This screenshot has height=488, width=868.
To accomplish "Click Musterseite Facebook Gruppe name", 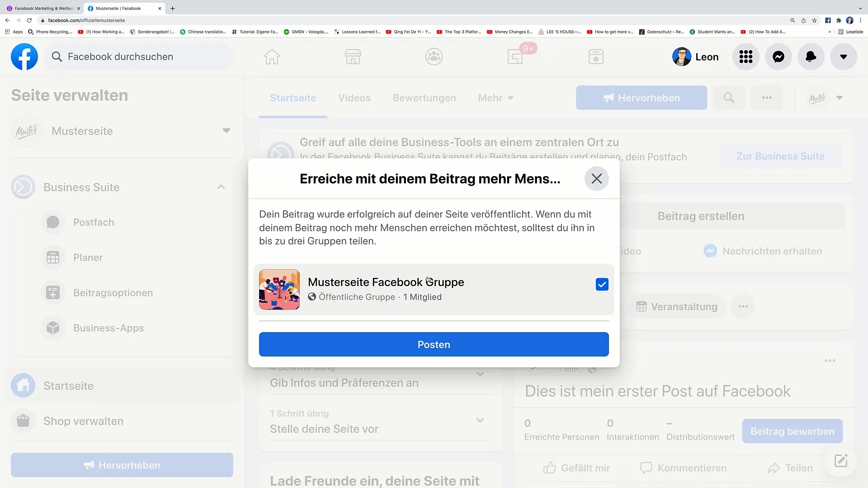I will [386, 282].
